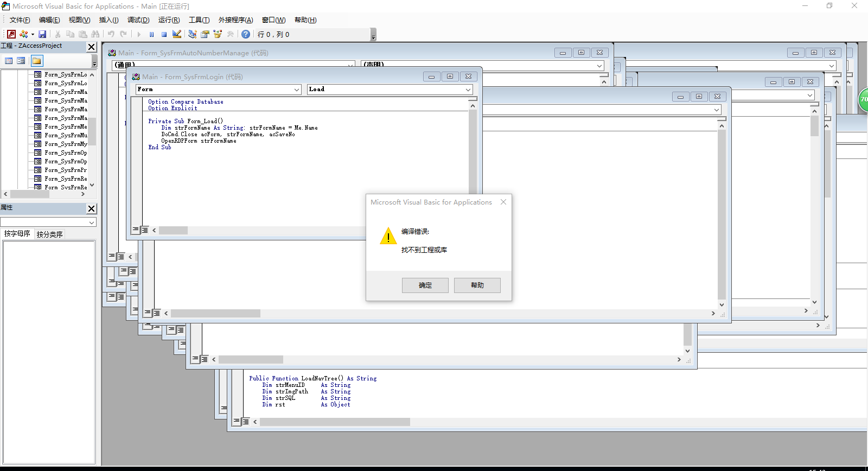Click the Toolbox hammer-wrench icon
The width and height of the screenshot is (868, 471).
(x=230, y=34)
